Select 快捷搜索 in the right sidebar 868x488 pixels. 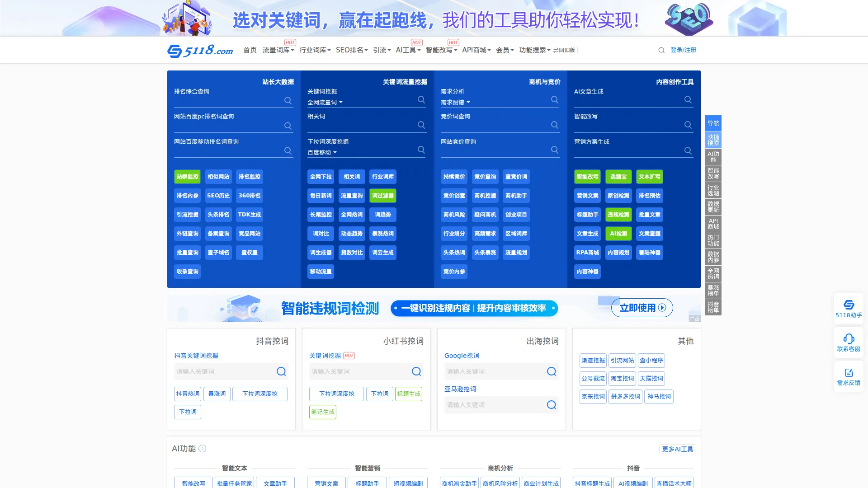pyautogui.click(x=713, y=140)
